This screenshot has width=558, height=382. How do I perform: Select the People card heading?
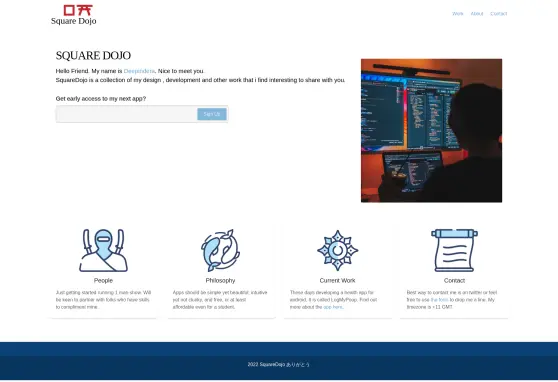(103, 281)
